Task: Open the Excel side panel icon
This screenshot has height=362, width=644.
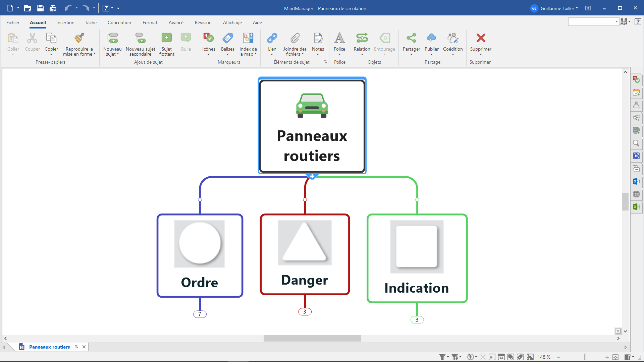Action: (636, 207)
